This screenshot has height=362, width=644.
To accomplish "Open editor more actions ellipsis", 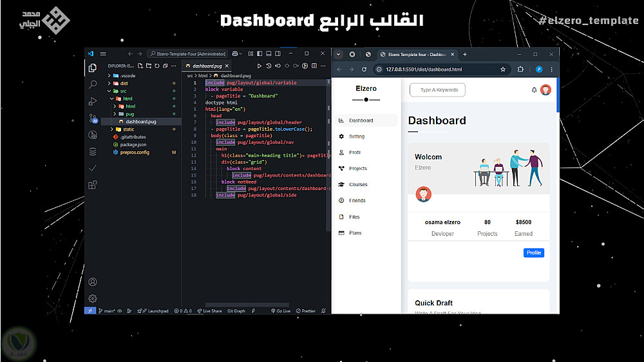I will (323, 66).
